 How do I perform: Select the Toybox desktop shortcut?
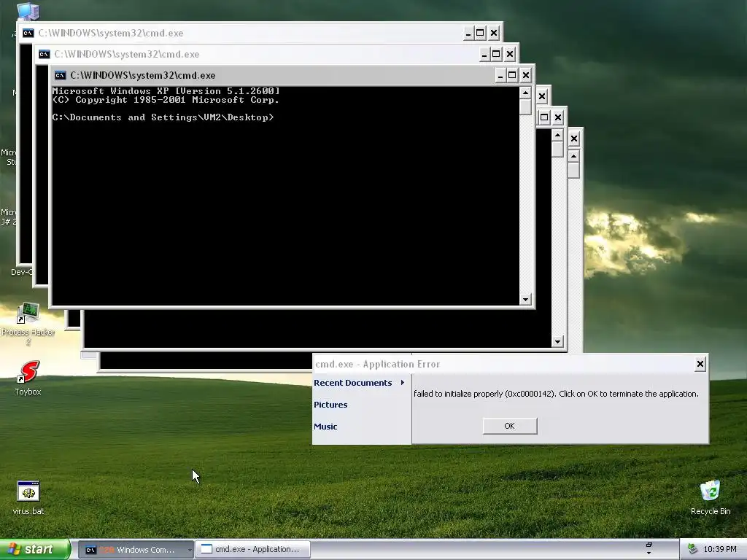coord(28,378)
